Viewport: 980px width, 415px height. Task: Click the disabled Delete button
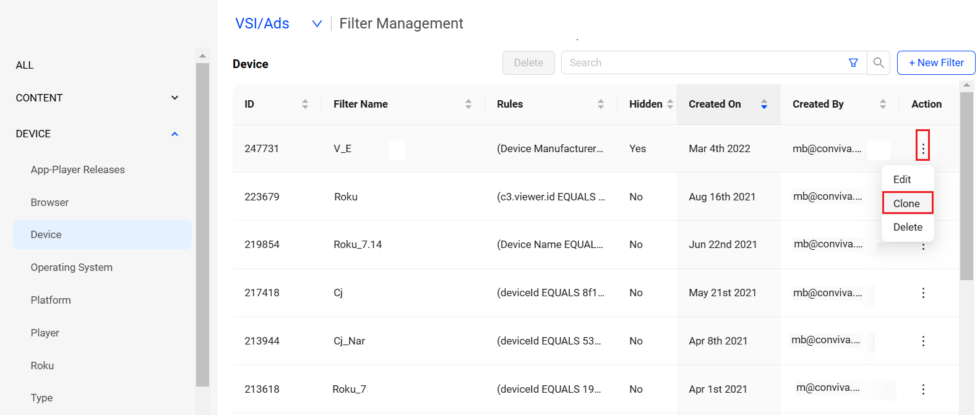528,62
